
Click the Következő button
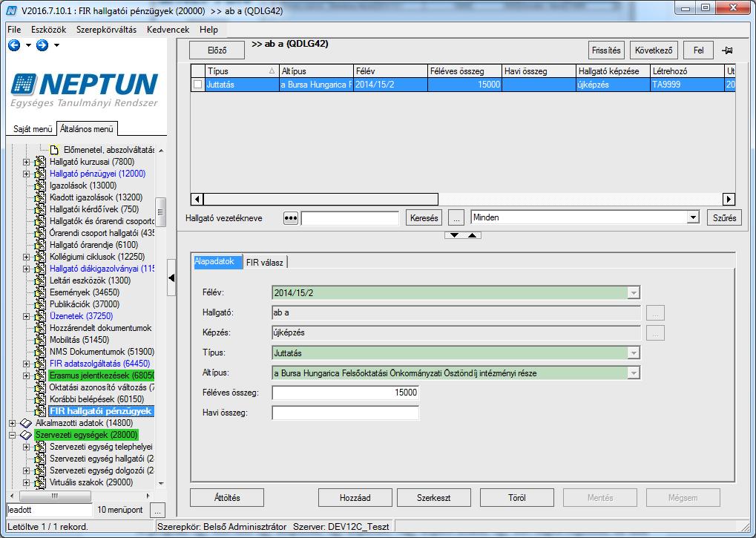click(654, 50)
